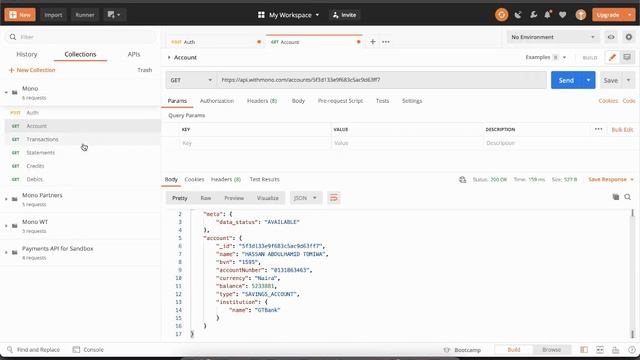Open the Transactions request in Mono collection
Screen dimensions: 640x360
point(82,140)
